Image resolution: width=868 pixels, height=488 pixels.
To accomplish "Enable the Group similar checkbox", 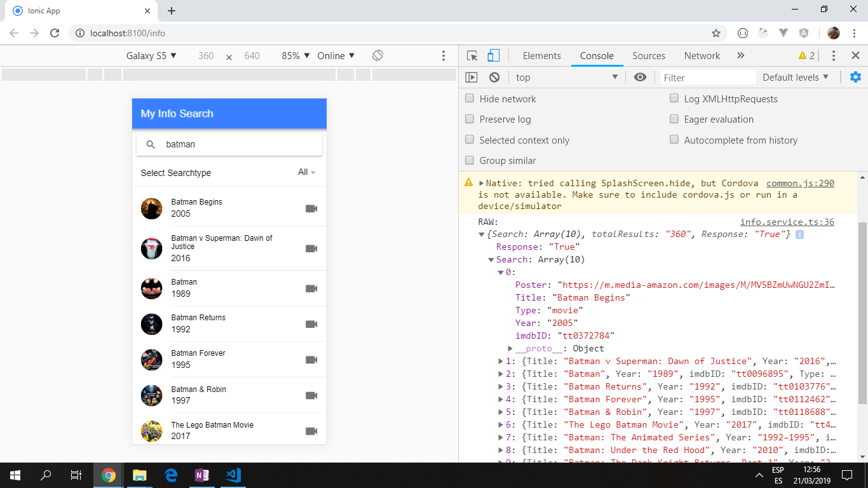I will coord(470,160).
